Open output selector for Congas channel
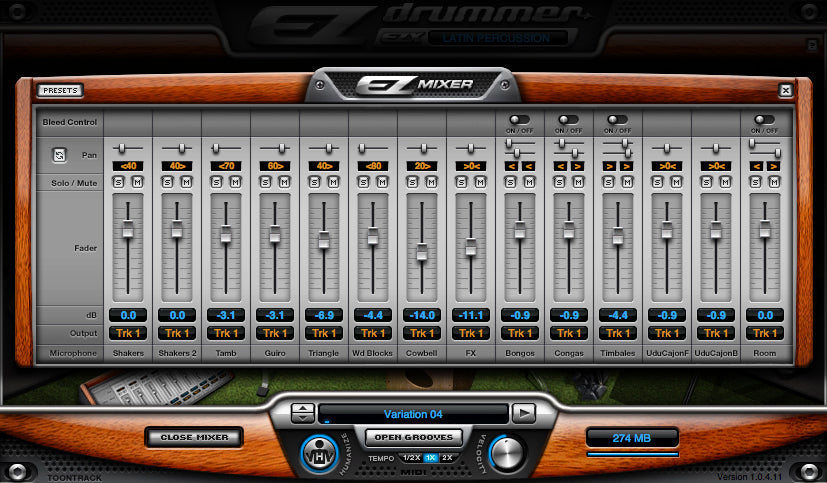The height and width of the screenshot is (483, 827). tap(568, 333)
